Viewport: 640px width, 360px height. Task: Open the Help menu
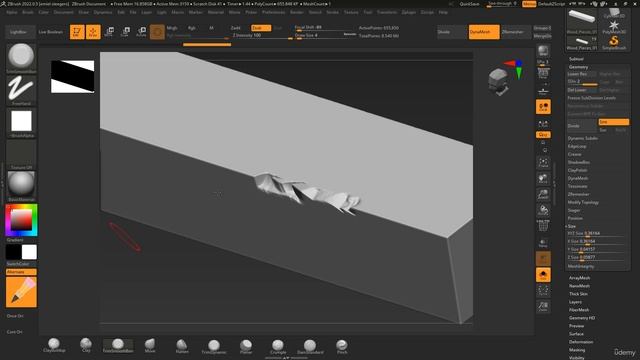point(443,12)
